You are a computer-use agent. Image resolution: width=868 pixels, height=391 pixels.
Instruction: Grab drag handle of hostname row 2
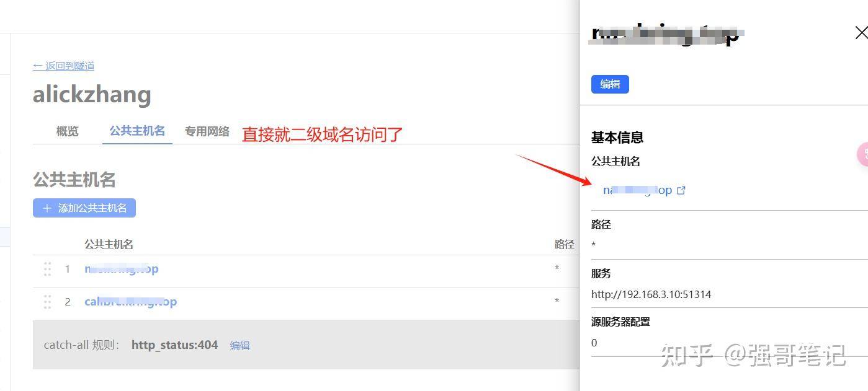47,302
